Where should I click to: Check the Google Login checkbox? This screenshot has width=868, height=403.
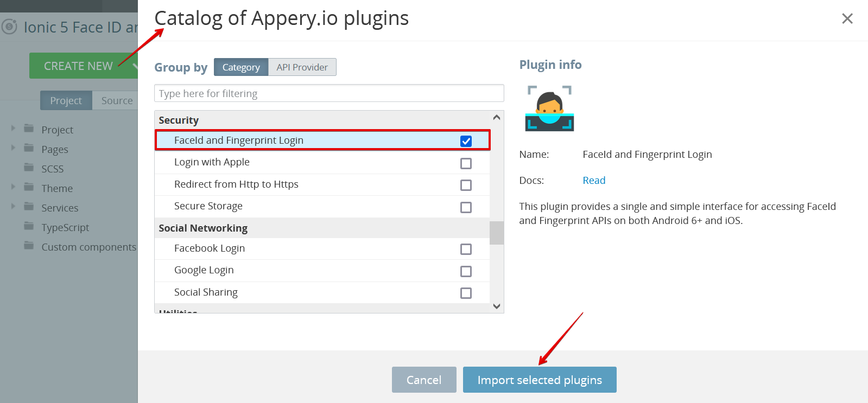[466, 271]
